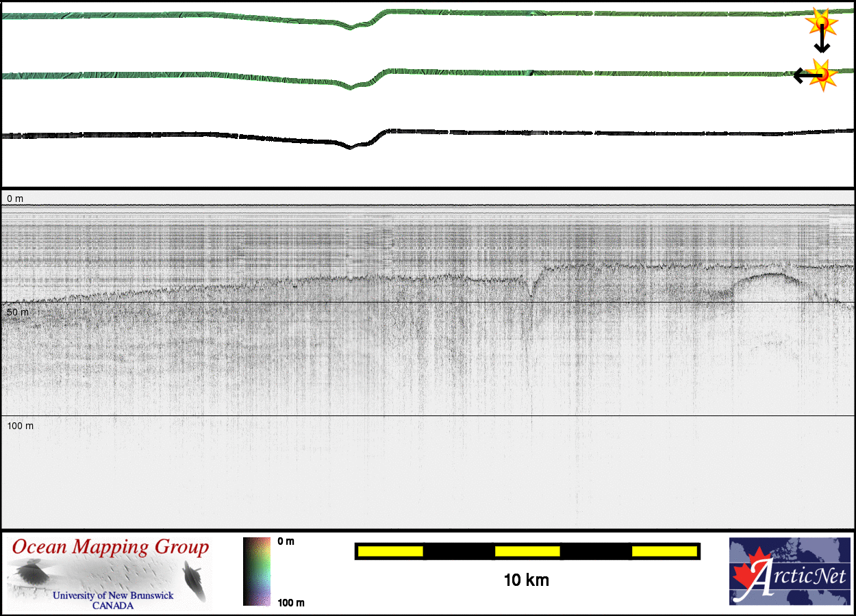Click the middle yellow scale bar segment
This screenshot has width=856, height=616.
pos(527,551)
